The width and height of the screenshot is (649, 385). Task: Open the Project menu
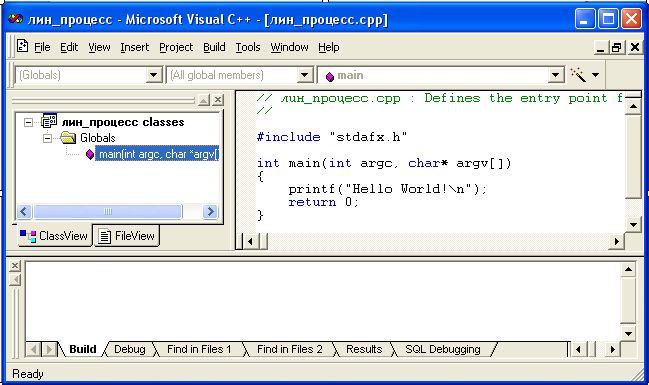176,47
